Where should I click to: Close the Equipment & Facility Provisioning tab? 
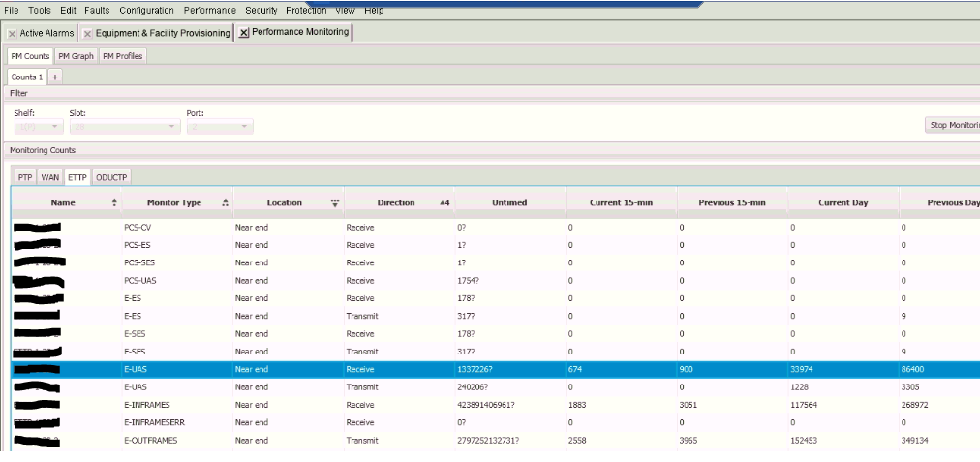[x=87, y=33]
